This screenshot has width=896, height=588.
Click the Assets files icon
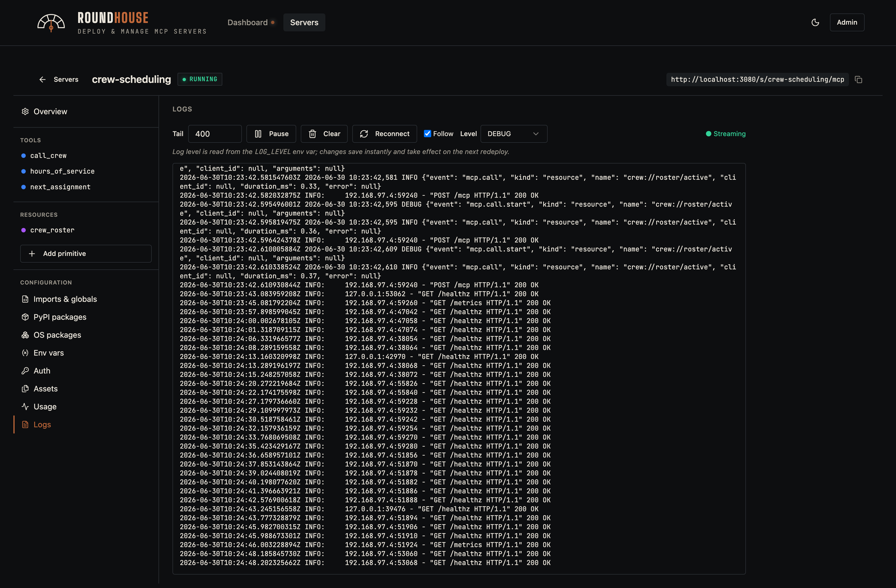click(x=25, y=388)
